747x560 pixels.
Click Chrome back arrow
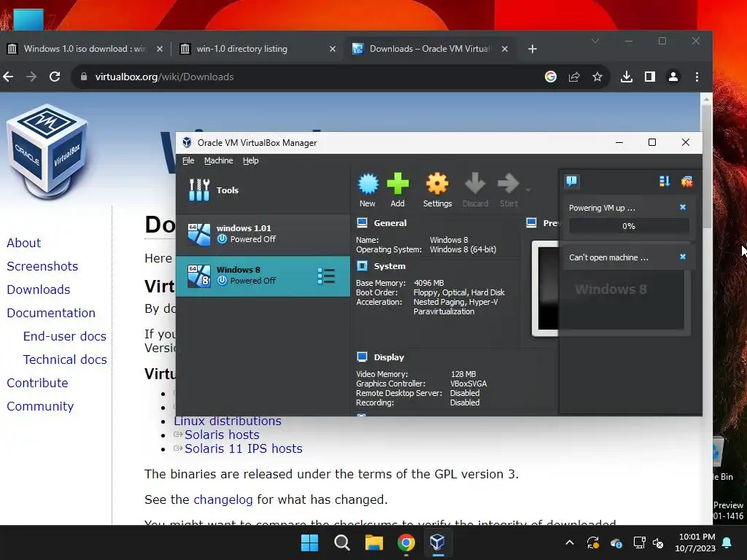8,77
